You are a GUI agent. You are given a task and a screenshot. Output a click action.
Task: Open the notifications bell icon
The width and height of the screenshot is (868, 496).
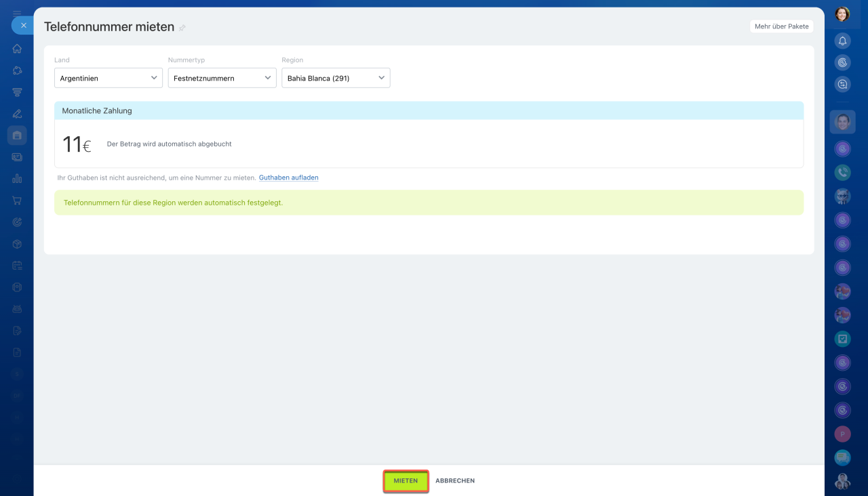click(x=842, y=41)
